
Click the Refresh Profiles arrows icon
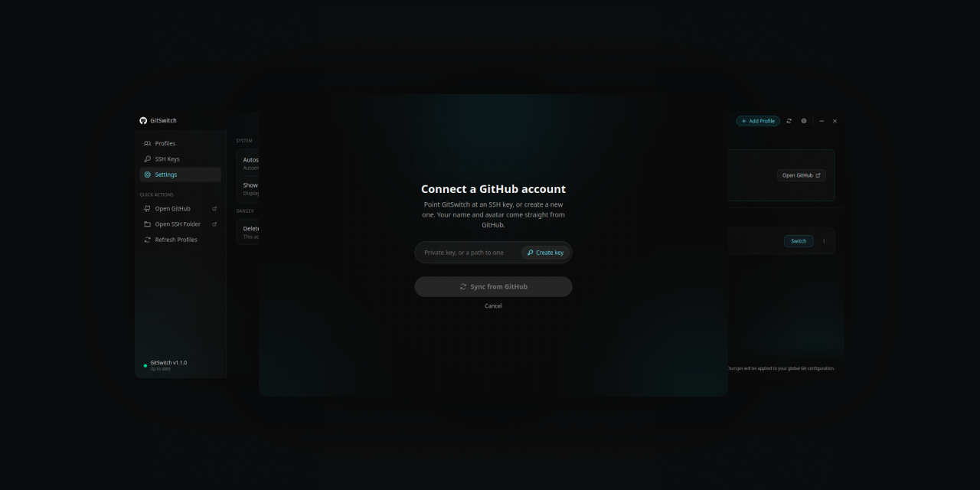click(148, 240)
